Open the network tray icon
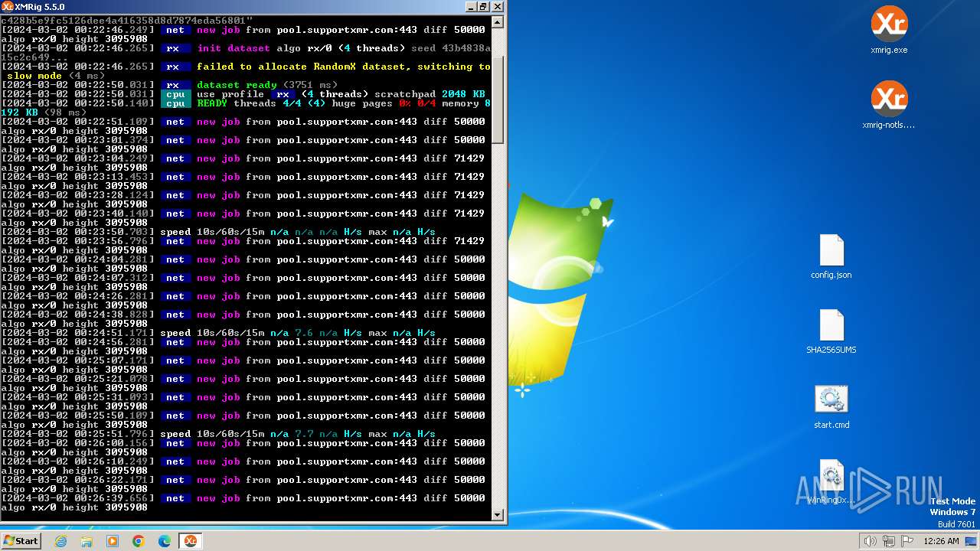Screen dimensions: 980x551 point(889,541)
